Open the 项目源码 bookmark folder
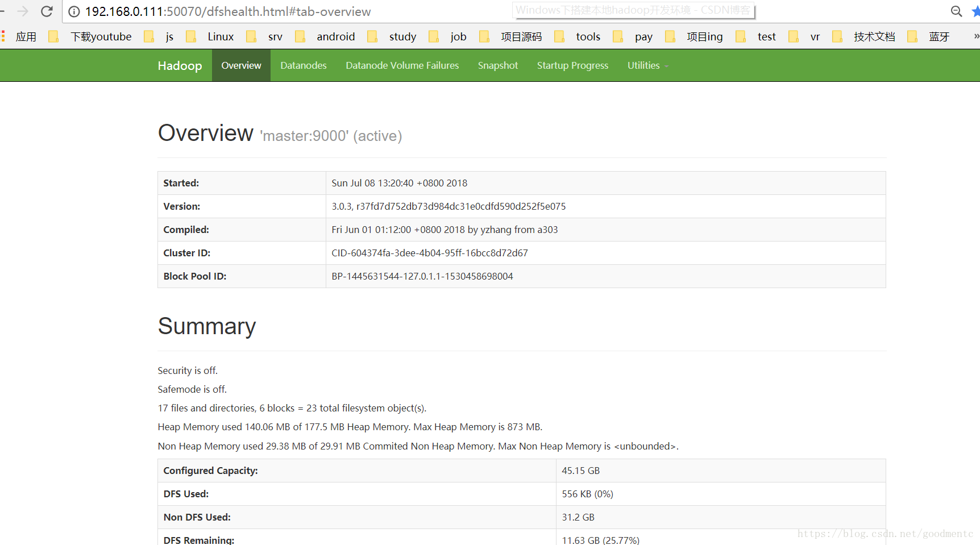Viewport: 980px width, 545px height. tap(510, 37)
